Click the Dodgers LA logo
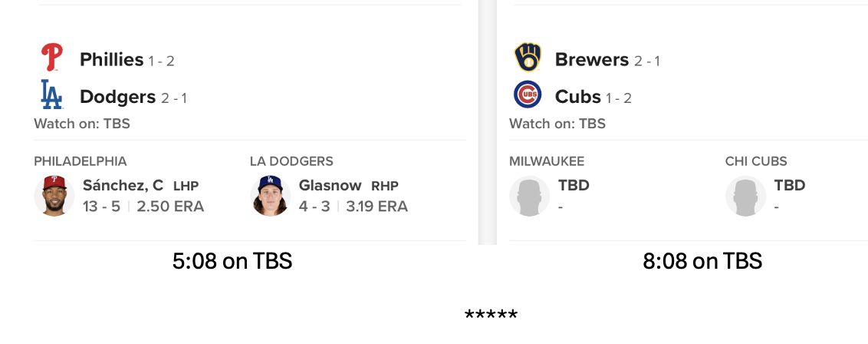Viewport: 868px width, 344px height. click(51, 94)
